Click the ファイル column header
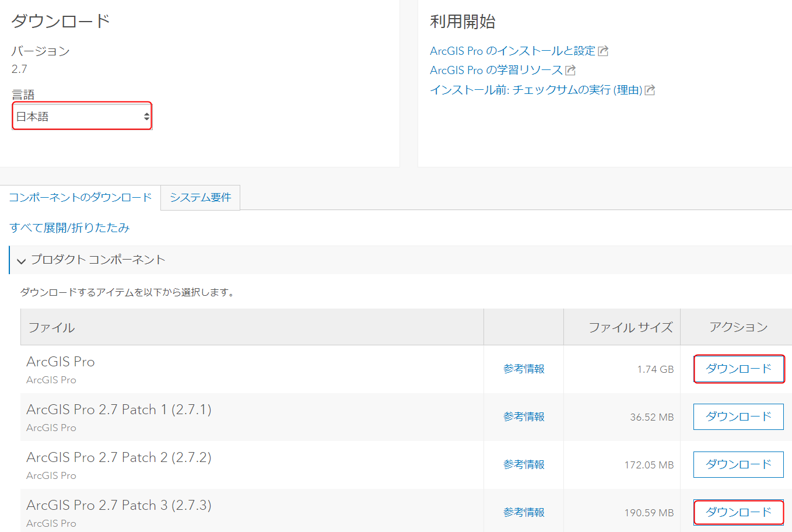The width and height of the screenshot is (792, 532). click(x=252, y=327)
